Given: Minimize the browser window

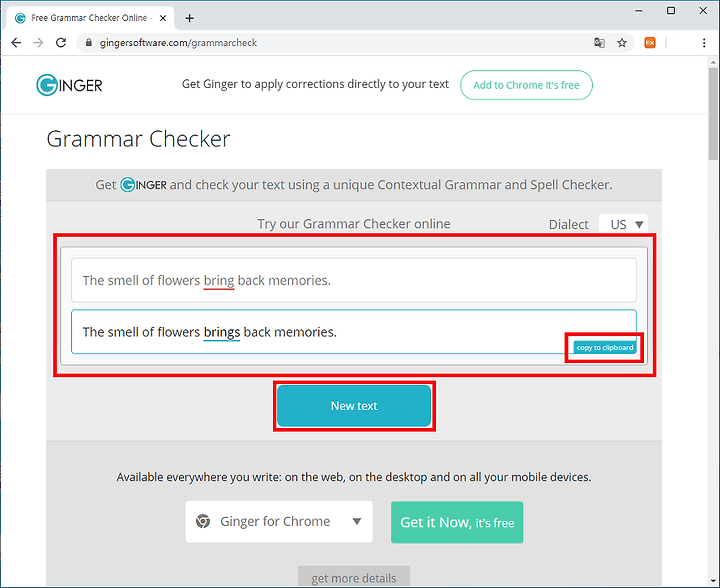Looking at the screenshot, I should pyautogui.click(x=639, y=11).
